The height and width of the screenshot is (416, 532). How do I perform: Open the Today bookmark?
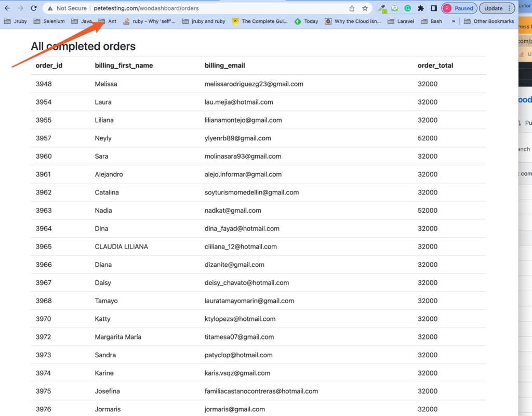pos(307,21)
